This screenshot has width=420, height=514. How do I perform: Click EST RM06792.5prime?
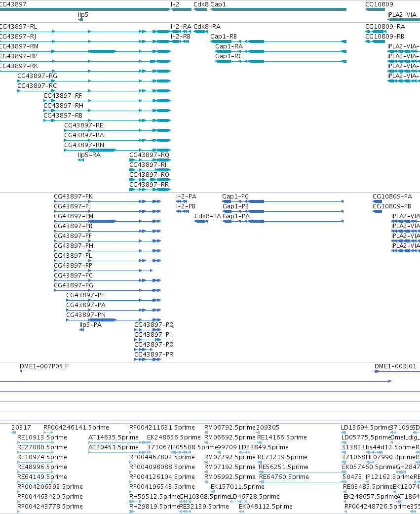pos(206,433)
